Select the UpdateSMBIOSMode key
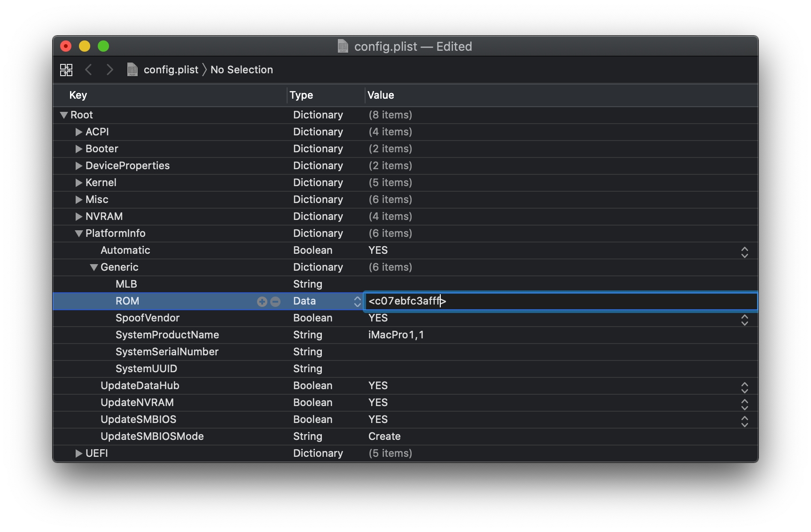The height and width of the screenshot is (532, 811). coord(152,436)
